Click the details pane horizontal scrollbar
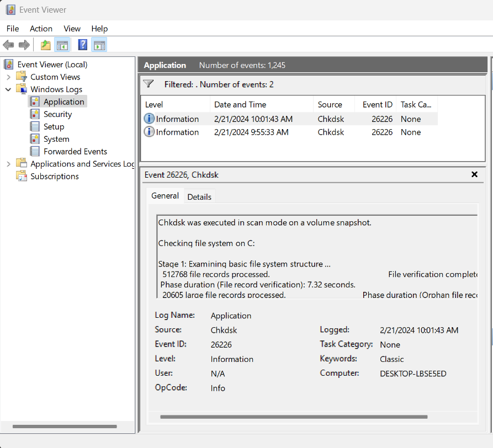493x448 pixels. pyautogui.click(x=294, y=417)
